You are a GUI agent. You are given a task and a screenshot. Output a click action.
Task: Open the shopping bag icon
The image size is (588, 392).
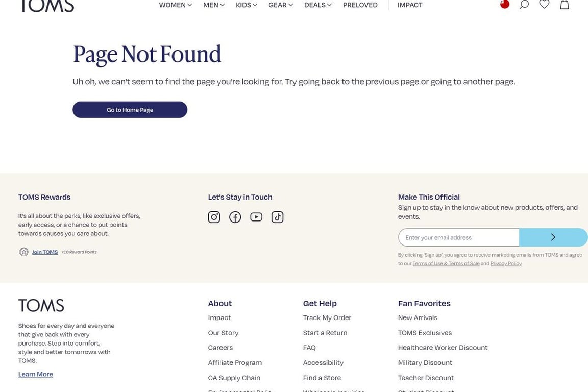click(x=565, y=4)
